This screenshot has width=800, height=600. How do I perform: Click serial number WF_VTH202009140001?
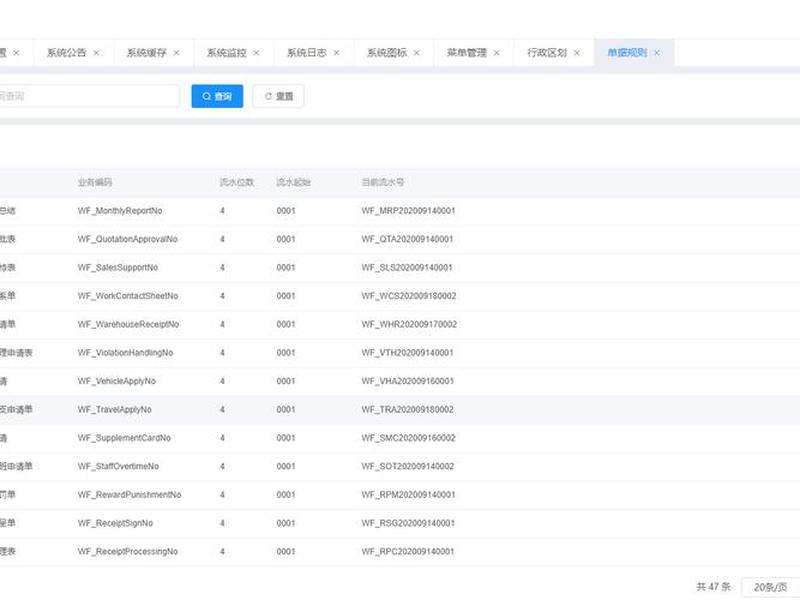[407, 353]
